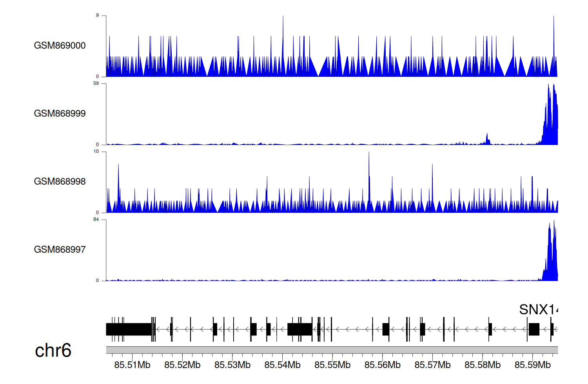Select the 85.58Mb position label
Image resolution: width=588 pixels, height=384 pixels.
[x=483, y=365]
